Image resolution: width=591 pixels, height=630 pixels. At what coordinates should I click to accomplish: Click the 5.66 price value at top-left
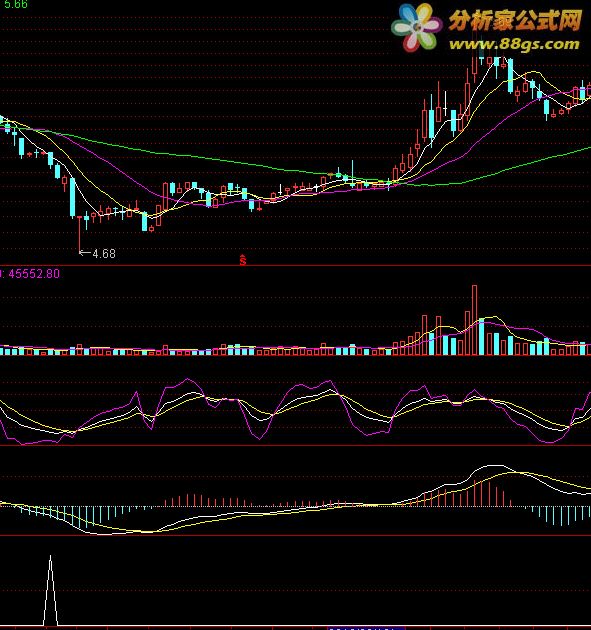click(15, 4)
